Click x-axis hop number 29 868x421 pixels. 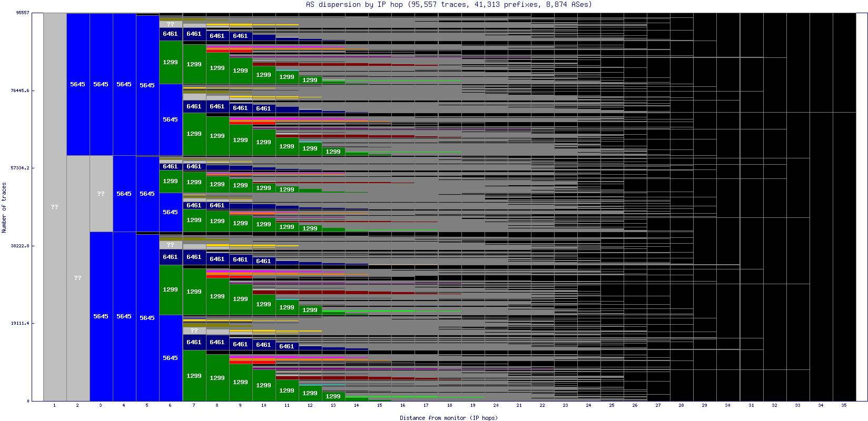(x=704, y=405)
